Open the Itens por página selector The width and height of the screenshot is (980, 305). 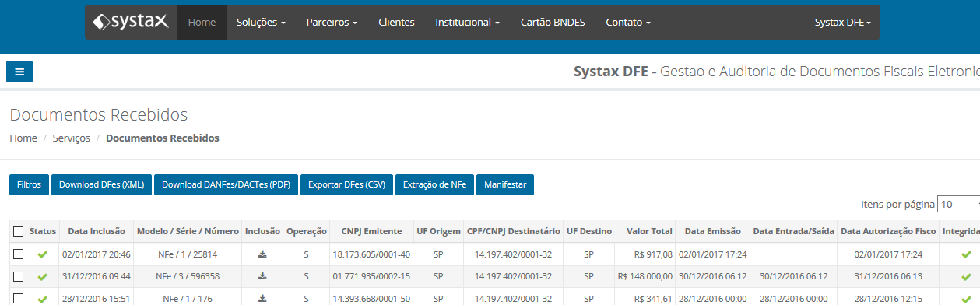pyautogui.click(x=958, y=204)
